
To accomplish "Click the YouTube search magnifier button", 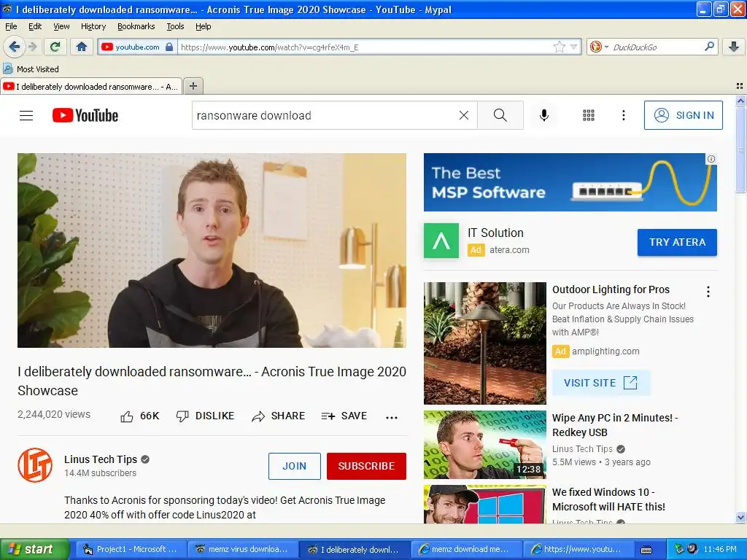I will [x=500, y=115].
